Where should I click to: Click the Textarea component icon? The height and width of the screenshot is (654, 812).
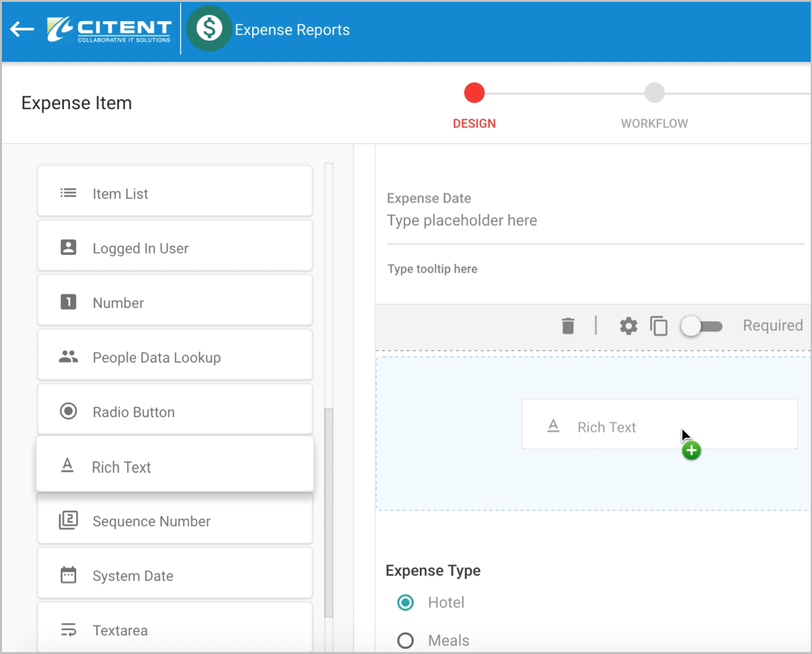[x=68, y=630]
